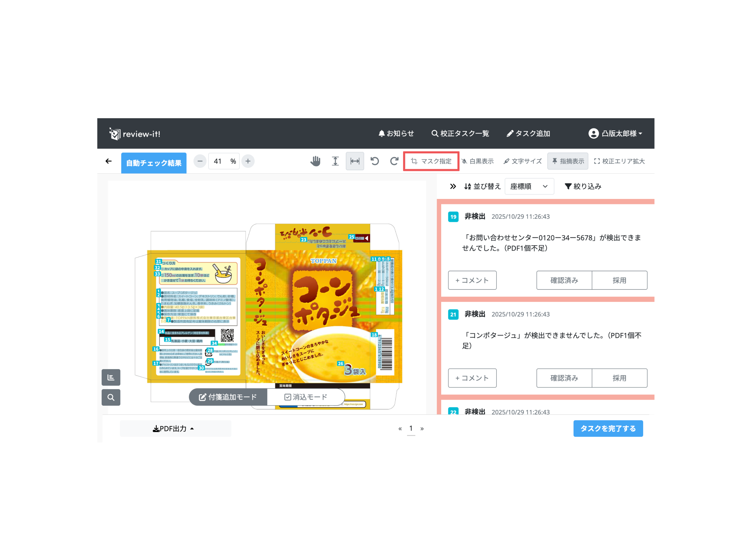
Task: Rotate the document counterclockwise
Action: click(375, 161)
